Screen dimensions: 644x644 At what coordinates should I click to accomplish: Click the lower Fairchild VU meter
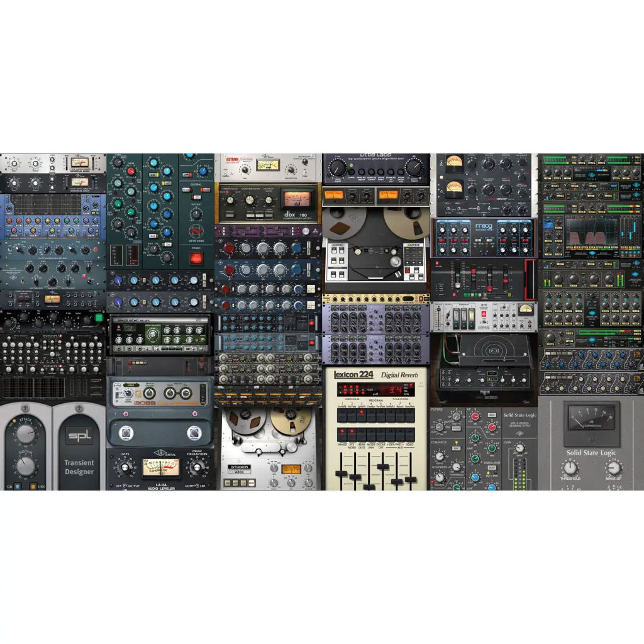455,189
